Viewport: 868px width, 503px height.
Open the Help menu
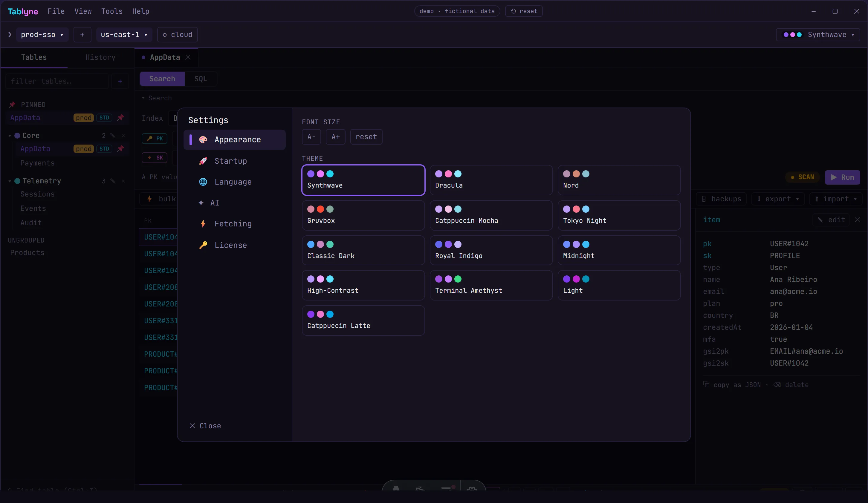141,11
